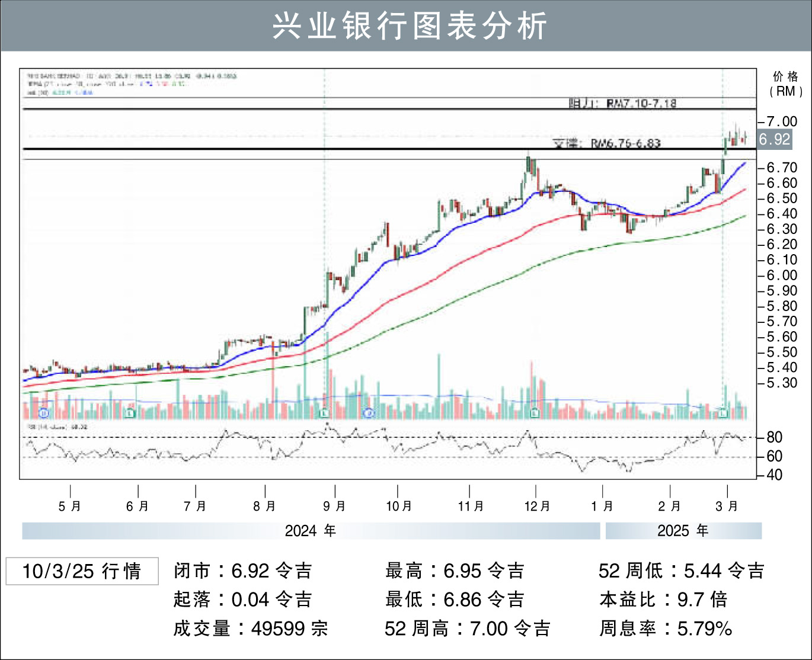
Task: Click the 7 月 month label
Action: click(x=195, y=507)
